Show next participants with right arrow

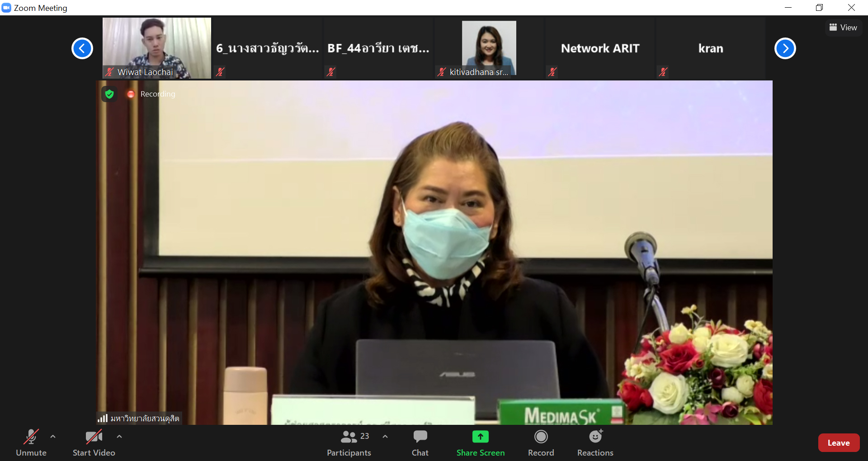click(x=785, y=48)
